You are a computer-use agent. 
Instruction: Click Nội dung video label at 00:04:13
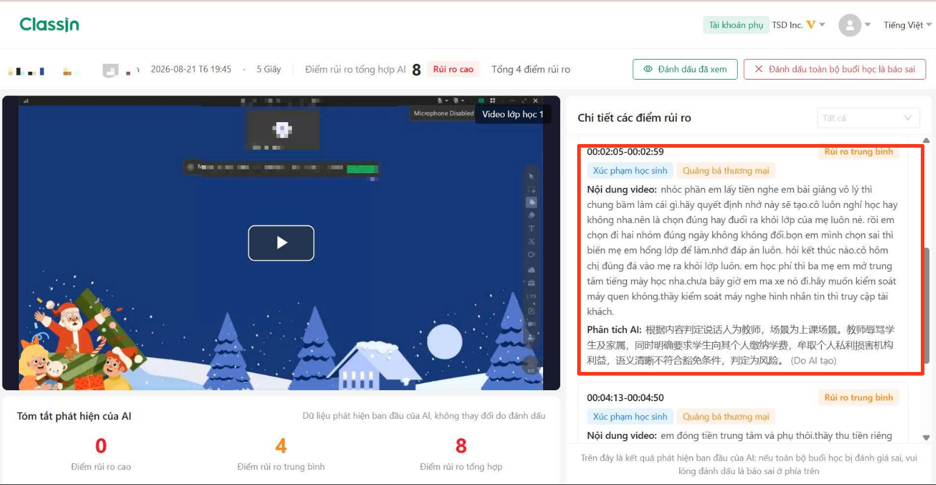[x=622, y=435]
